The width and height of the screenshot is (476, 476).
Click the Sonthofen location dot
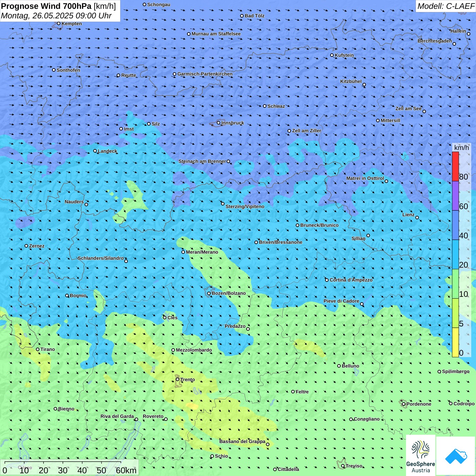coord(54,70)
